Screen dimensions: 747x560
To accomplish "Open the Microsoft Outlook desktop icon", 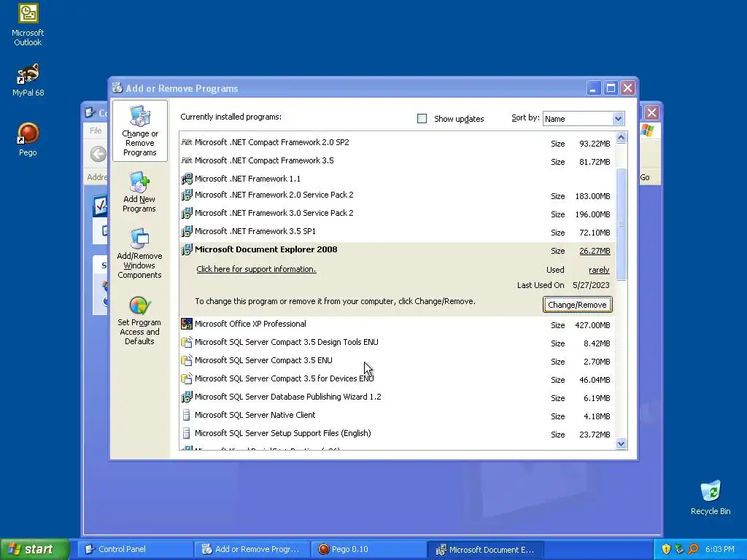I will [x=28, y=25].
